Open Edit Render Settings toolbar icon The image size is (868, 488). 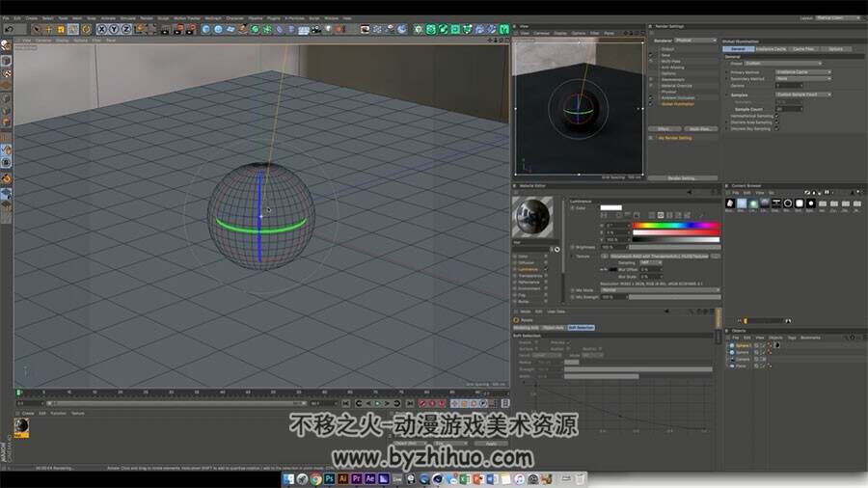[190, 30]
